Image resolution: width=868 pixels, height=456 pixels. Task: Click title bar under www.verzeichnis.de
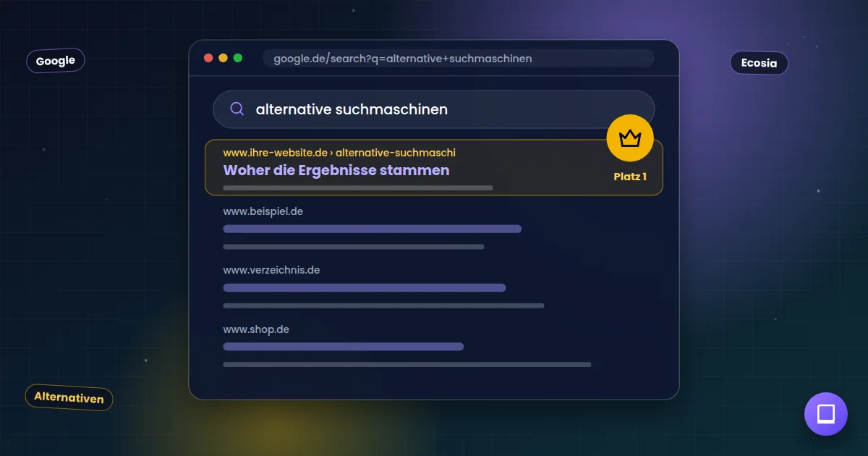pos(365,287)
